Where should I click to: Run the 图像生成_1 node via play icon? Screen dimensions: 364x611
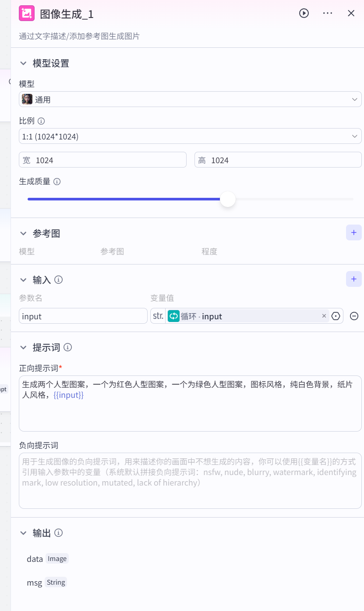304,13
